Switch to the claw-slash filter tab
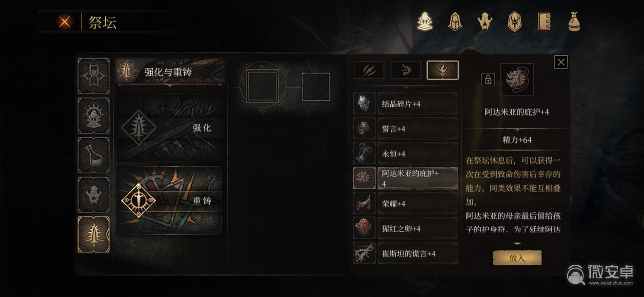Viewport: 644px width, 297px height. (369, 70)
